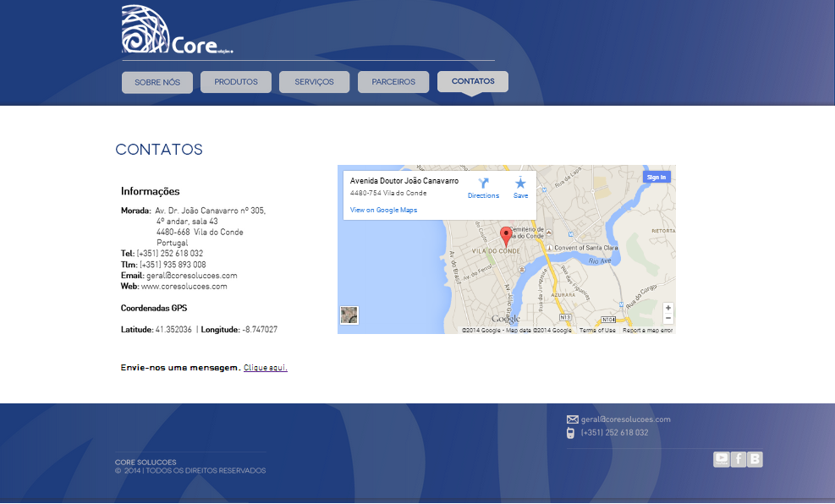Select the SERVIÇOS menu item
835x504 pixels.
314,81
